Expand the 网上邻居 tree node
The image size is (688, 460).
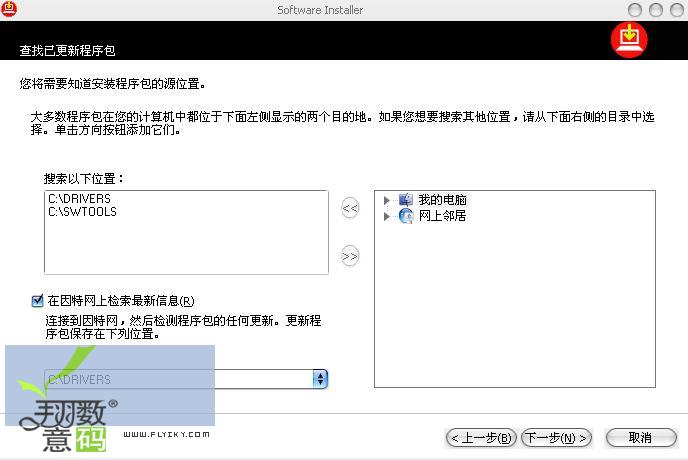[387, 216]
